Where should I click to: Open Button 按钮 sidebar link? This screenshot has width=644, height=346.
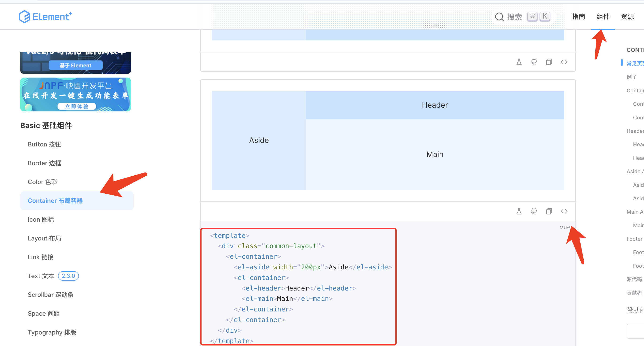click(44, 144)
